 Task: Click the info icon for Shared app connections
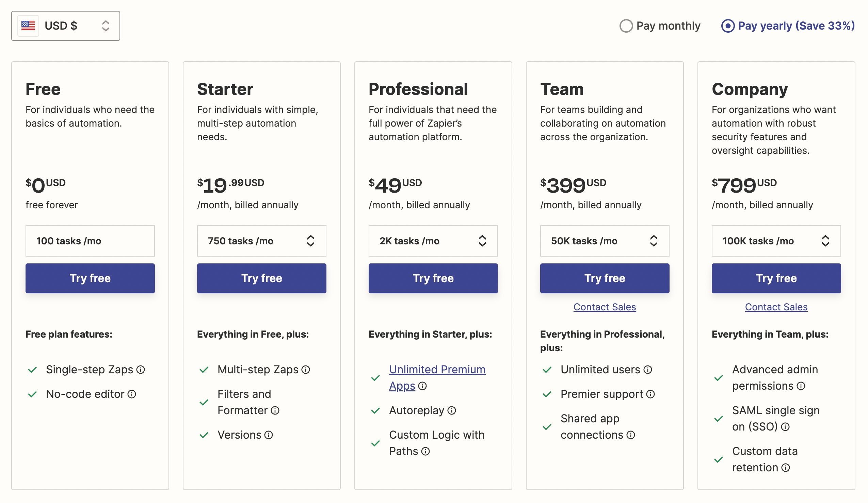(x=631, y=435)
